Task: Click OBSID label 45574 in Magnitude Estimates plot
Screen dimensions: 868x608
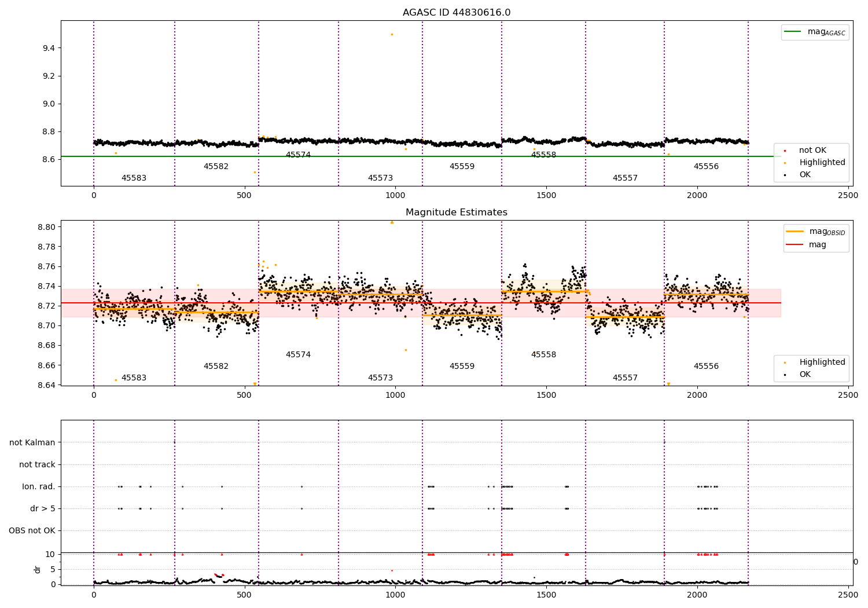Action: coord(298,355)
